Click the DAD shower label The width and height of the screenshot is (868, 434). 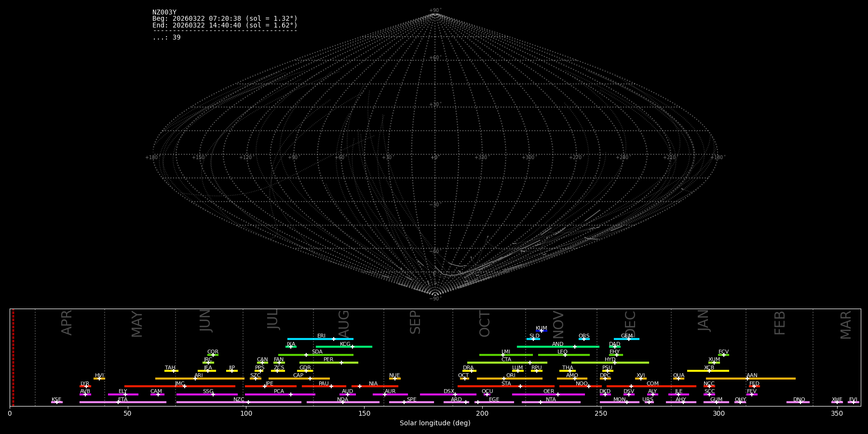(x=614, y=344)
